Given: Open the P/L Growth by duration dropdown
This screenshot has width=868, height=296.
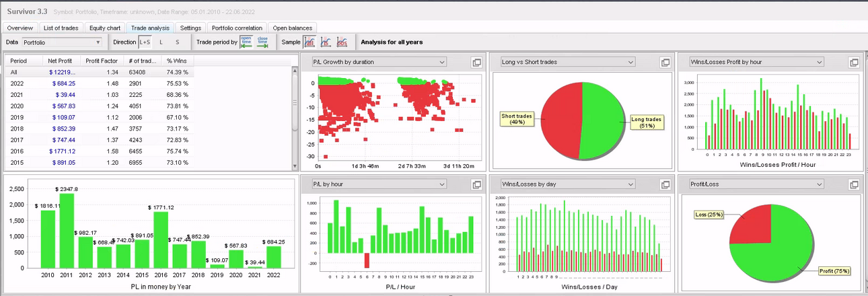Looking at the screenshot, I should click(379, 62).
